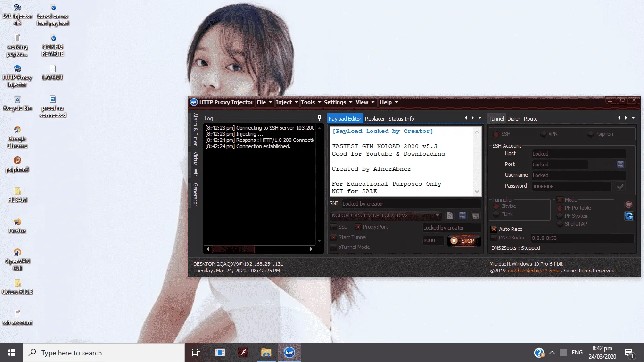The width and height of the screenshot is (644, 362).
Task: Switch to the Dialer tab
Action: [513, 119]
